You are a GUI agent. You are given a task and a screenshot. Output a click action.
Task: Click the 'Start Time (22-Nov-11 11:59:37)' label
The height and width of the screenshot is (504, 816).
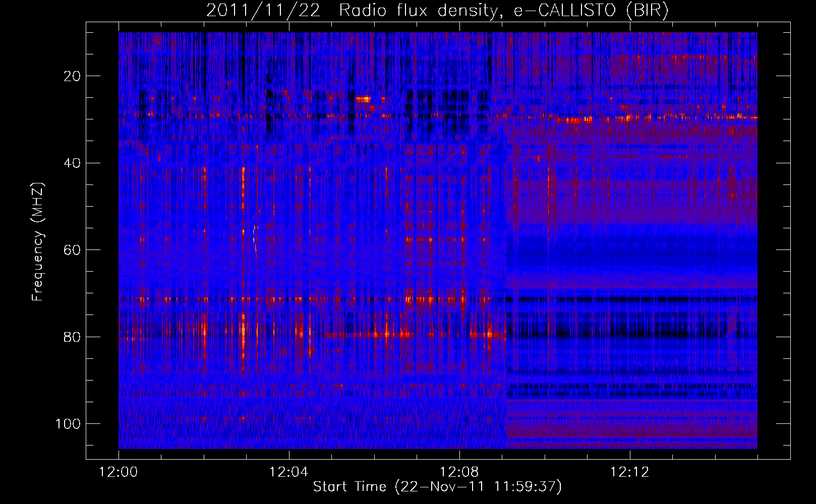tap(437, 487)
